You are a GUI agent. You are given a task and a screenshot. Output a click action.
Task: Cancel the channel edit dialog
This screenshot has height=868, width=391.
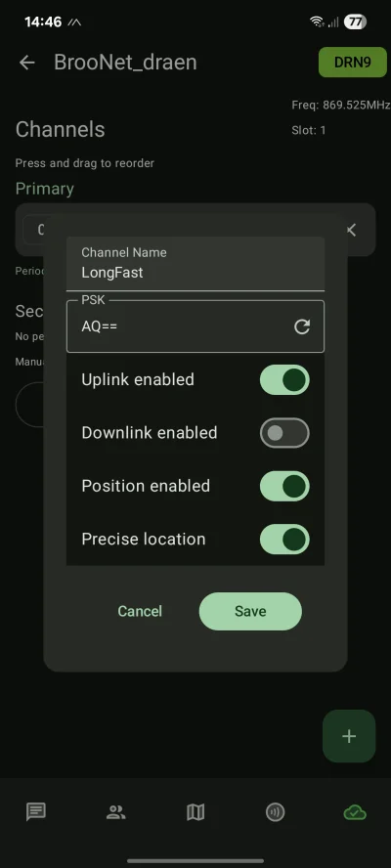[140, 611]
